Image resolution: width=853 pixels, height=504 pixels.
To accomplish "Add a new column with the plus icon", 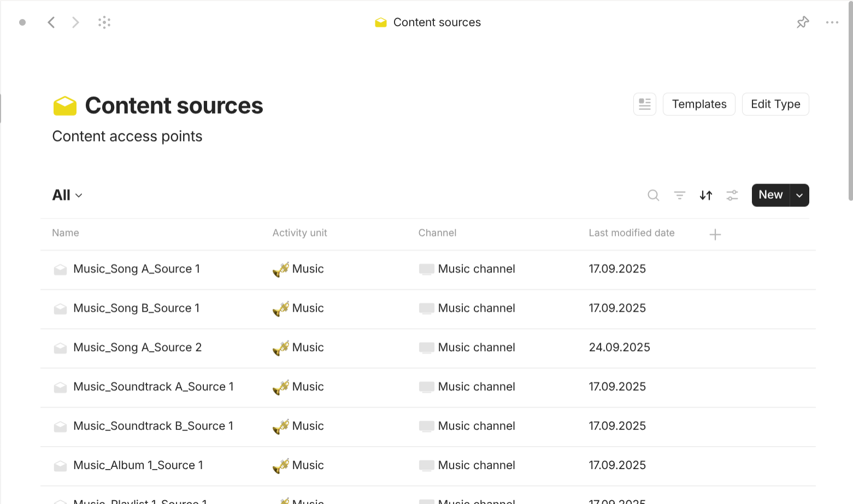I will 715,234.
